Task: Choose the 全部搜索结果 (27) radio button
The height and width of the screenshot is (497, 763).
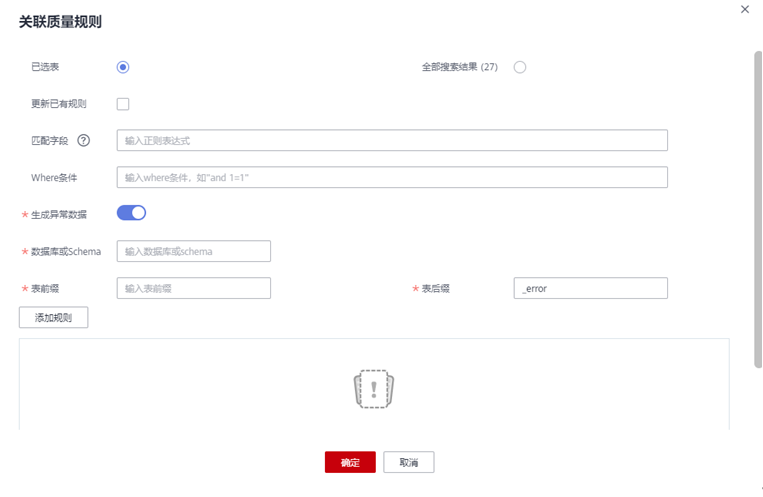Action: click(x=520, y=67)
